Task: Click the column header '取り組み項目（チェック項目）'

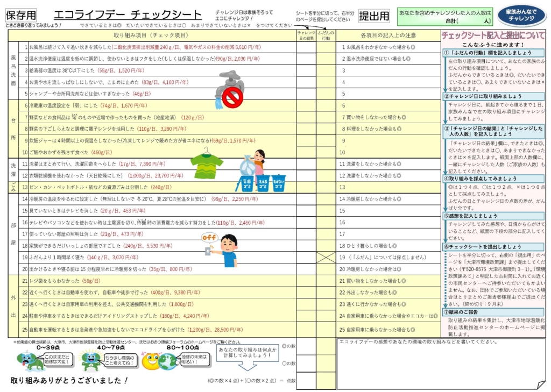Action: pos(151,35)
